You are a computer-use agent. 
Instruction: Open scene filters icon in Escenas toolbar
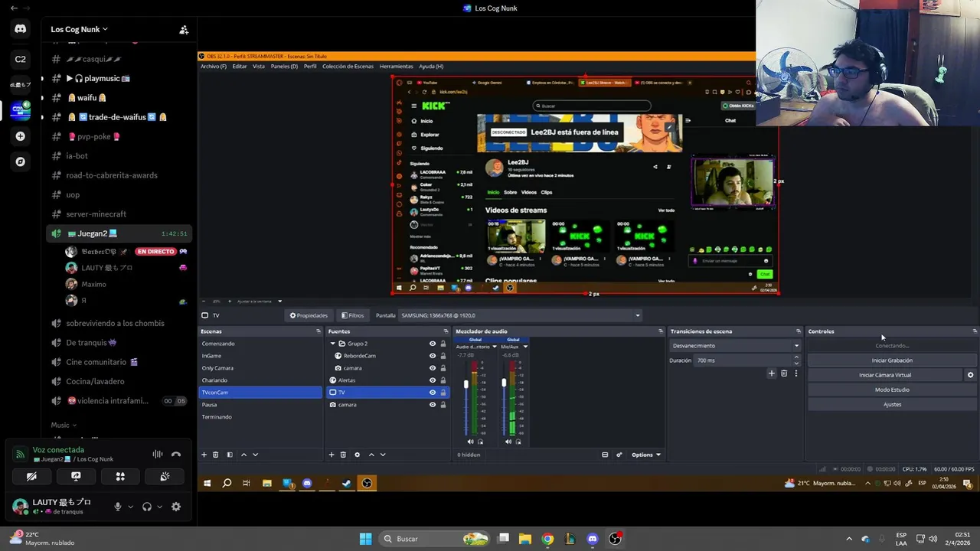(230, 455)
